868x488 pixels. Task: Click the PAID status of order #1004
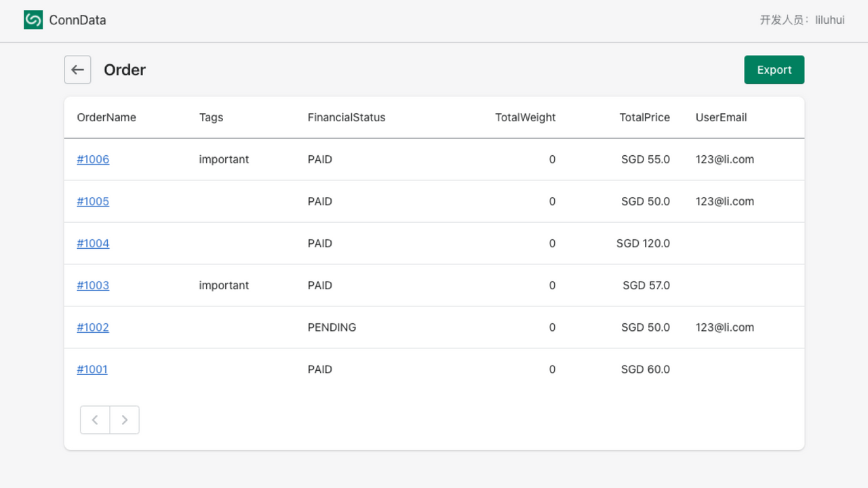320,243
